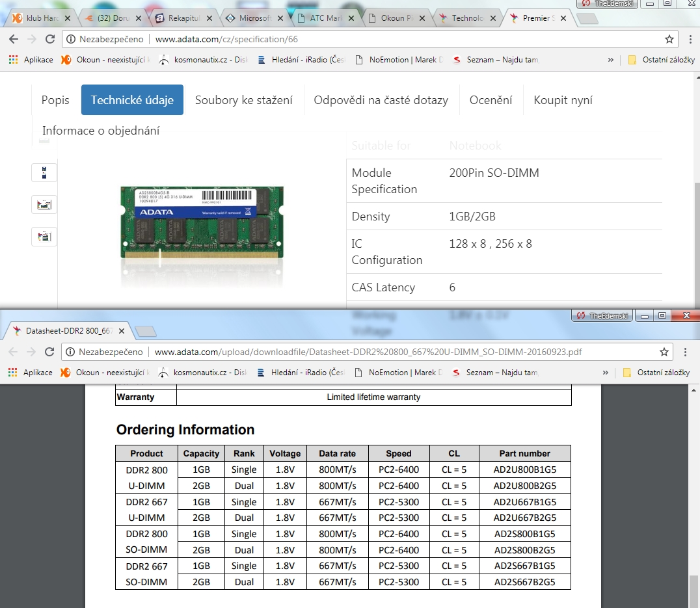
Task: Click address bar with adata.com/cz/specification/66
Action: 371,39
